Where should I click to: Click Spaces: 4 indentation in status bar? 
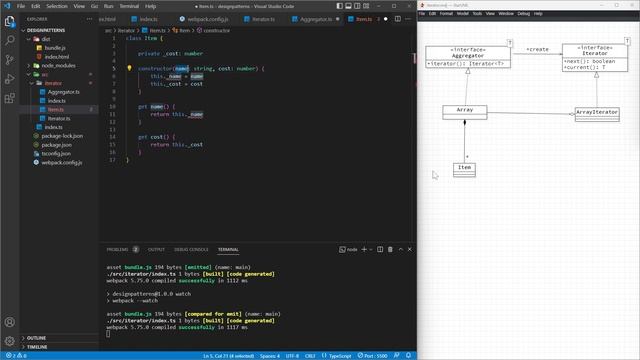pyautogui.click(x=270, y=356)
